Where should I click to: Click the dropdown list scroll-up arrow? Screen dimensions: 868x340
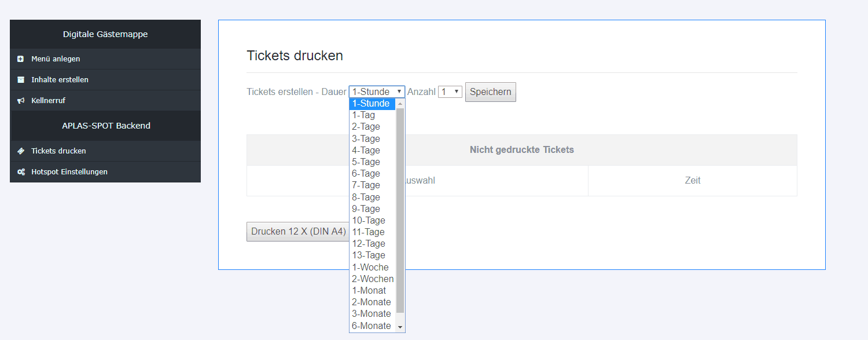(400, 104)
